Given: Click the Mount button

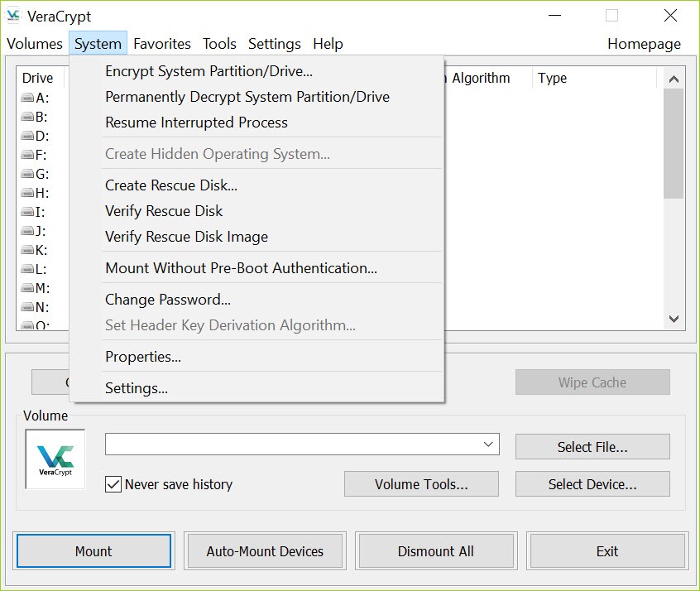Looking at the screenshot, I should coord(93,551).
